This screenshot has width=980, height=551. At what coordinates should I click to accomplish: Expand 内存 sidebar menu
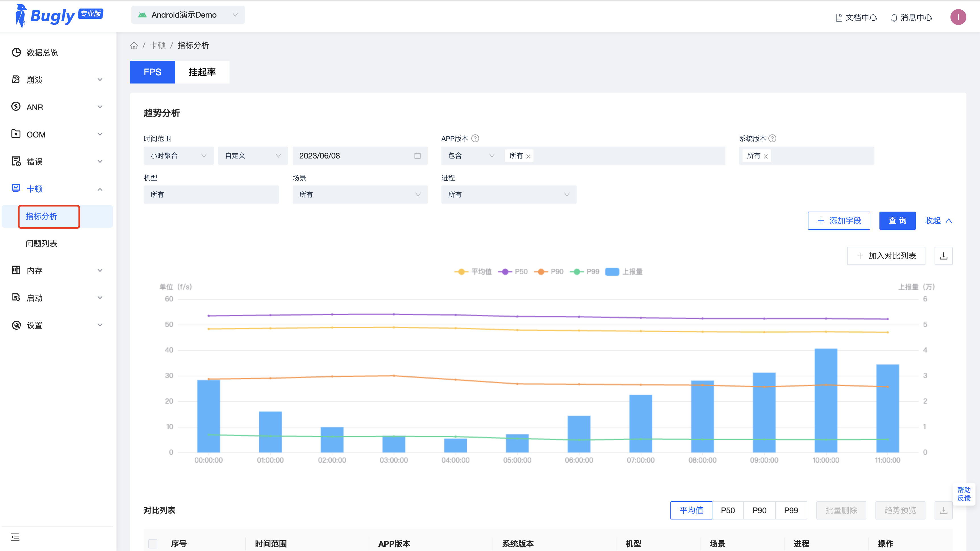100,271
